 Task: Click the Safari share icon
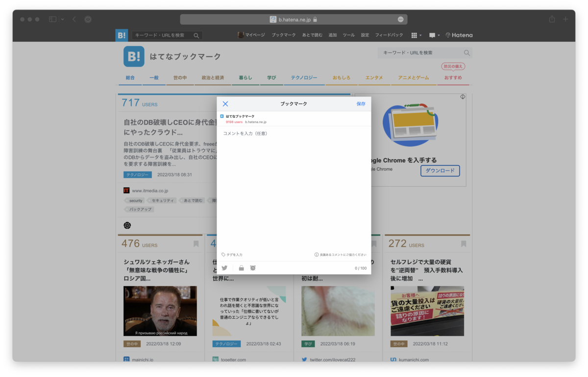[x=552, y=19]
